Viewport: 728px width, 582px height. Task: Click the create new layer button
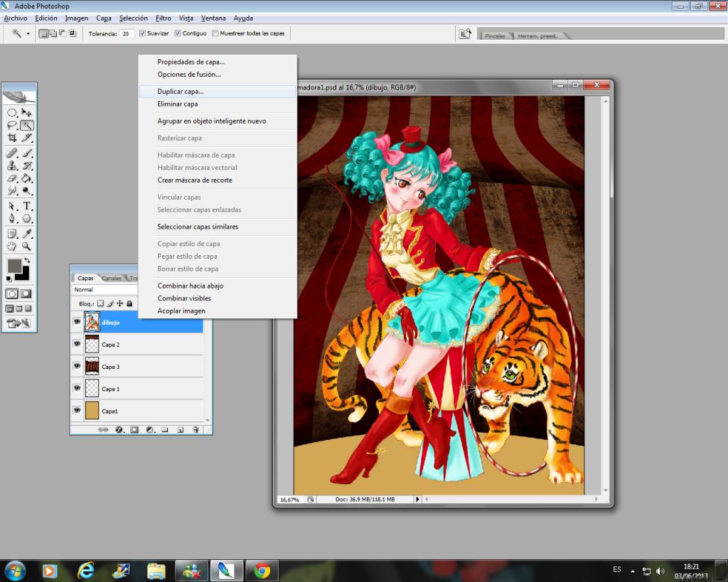pyautogui.click(x=180, y=430)
